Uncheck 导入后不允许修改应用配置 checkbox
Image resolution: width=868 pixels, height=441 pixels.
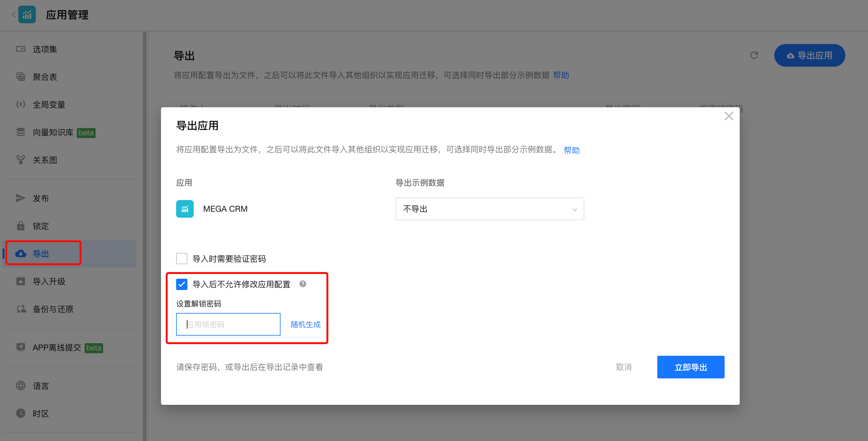coord(182,284)
